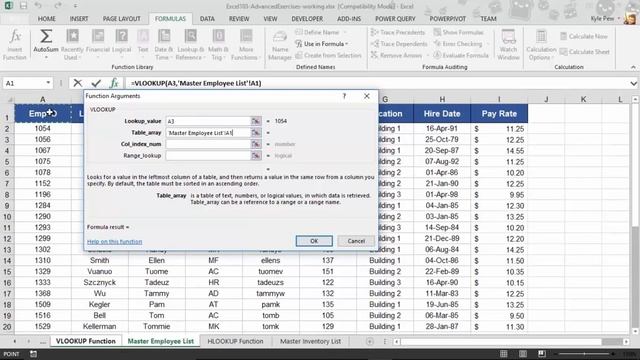Click the fx icon in formula bar
This screenshot has height=360, width=640.
114,83
